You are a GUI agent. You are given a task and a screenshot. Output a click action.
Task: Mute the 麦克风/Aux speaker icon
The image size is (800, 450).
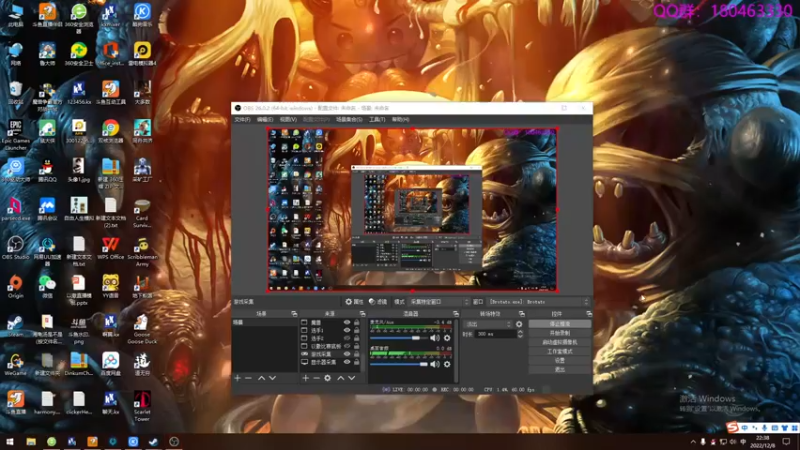click(435, 338)
